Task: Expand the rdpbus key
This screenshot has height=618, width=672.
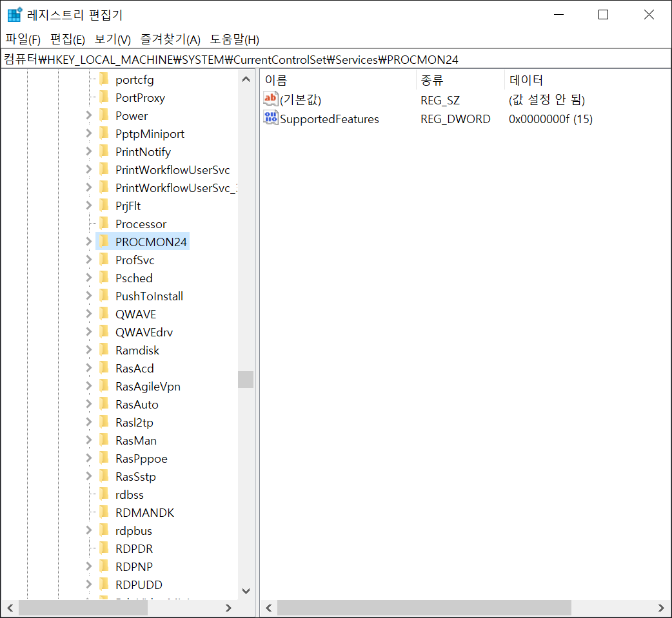Action: pos(89,530)
